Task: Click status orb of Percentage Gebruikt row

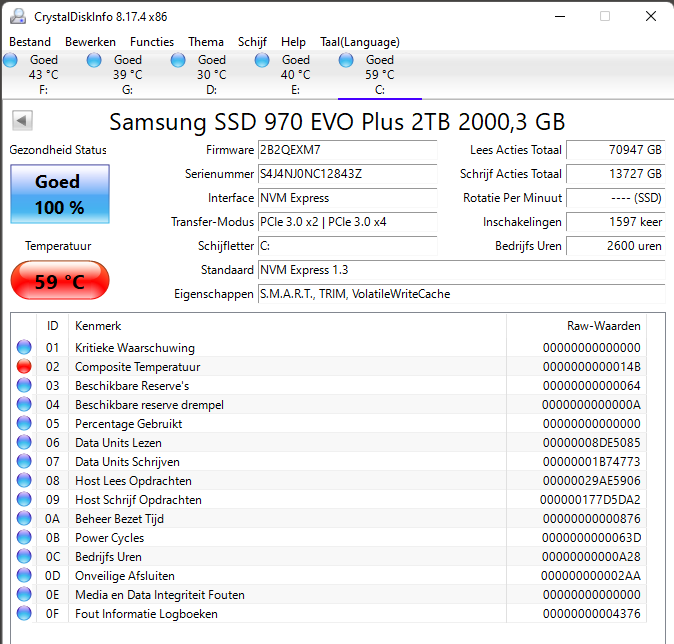Action: pyautogui.click(x=24, y=423)
